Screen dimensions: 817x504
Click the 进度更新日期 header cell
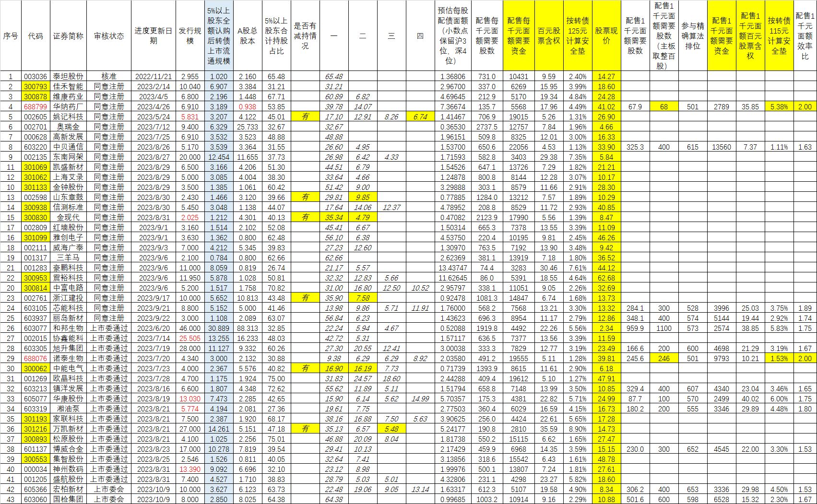(x=153, y=36)
